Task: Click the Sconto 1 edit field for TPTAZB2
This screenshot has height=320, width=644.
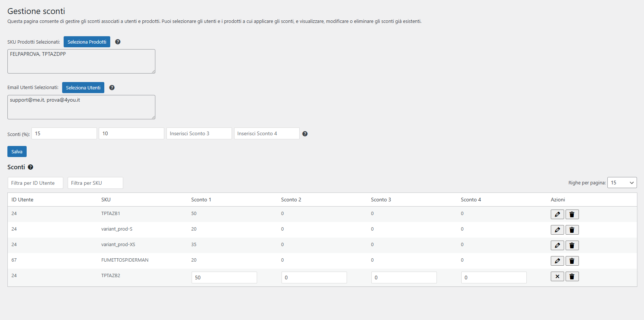Action: pyautogui.click(x=224, y=278)
